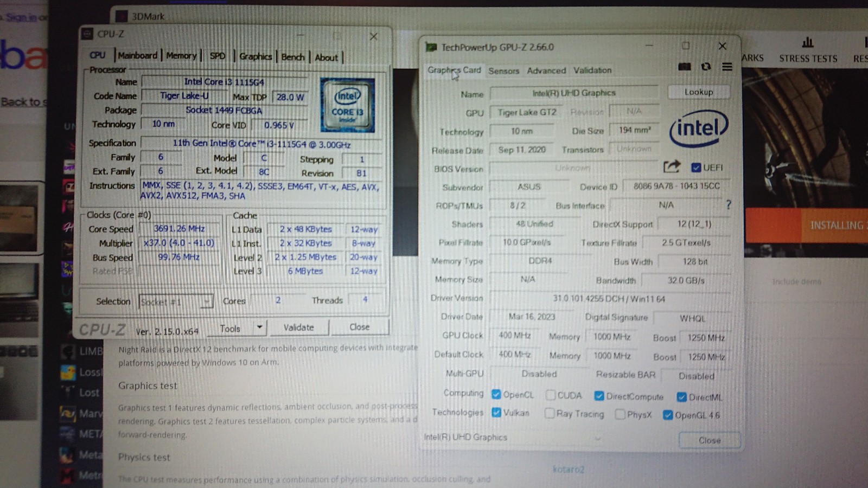This screenshot has height=488, width=868.
Task: Click the 3DMark Stress Tests chart icon
Action: [808, 42]
